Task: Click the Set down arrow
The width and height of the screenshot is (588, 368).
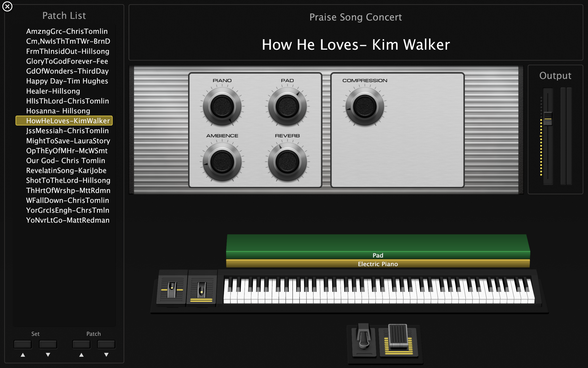Action: coord(48,355)
